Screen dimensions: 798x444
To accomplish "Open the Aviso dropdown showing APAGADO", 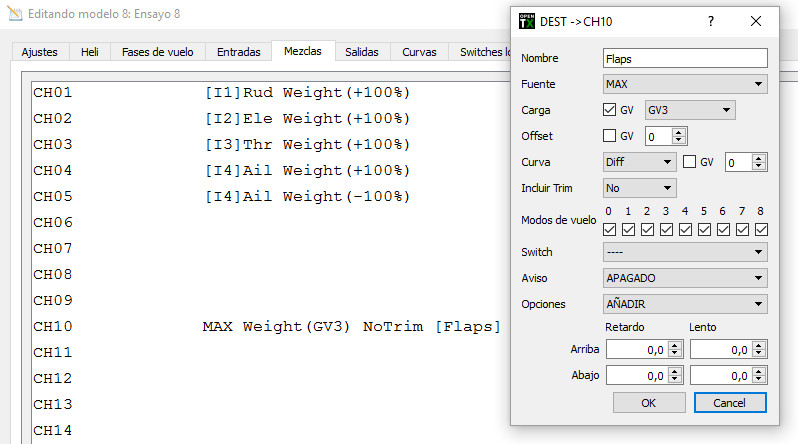I will [685, 278].
